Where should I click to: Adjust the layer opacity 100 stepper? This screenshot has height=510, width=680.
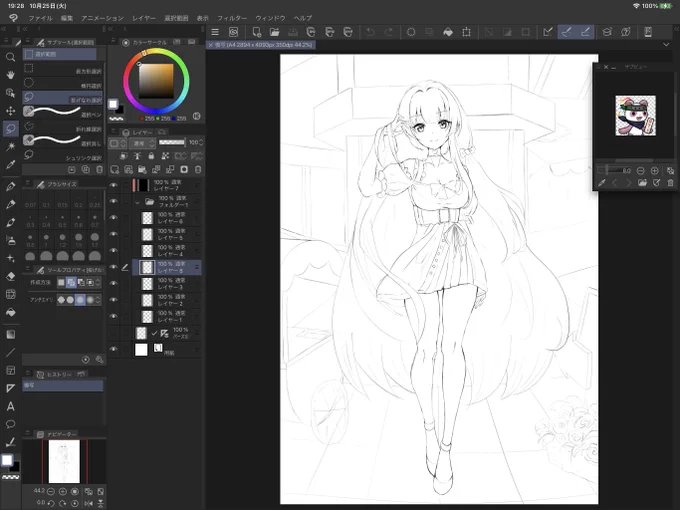(x=201, y=142)
